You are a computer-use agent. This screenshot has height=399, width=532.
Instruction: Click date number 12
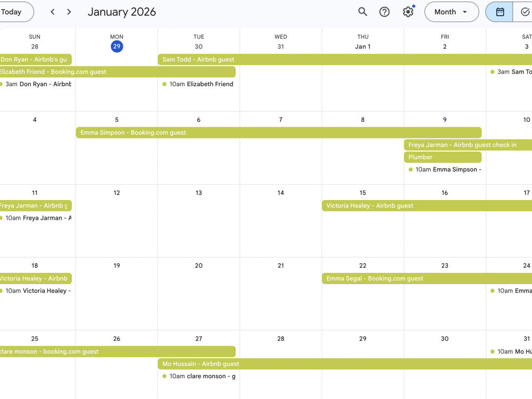point(117,193)
